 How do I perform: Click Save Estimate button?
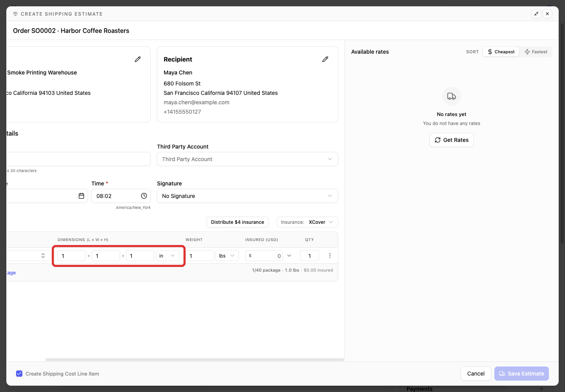click(521, 374)
